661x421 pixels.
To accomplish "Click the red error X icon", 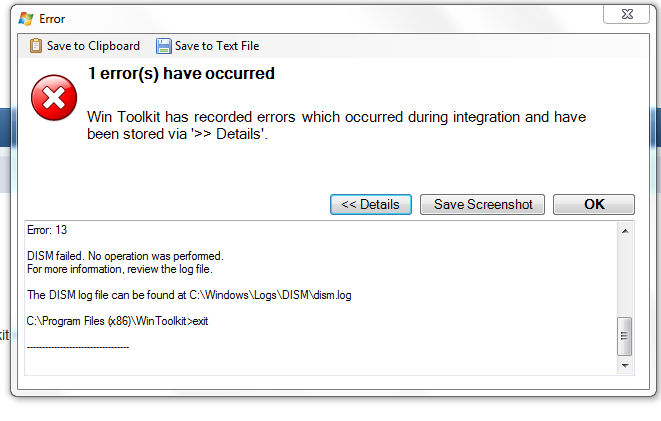I will coord(54,98).
